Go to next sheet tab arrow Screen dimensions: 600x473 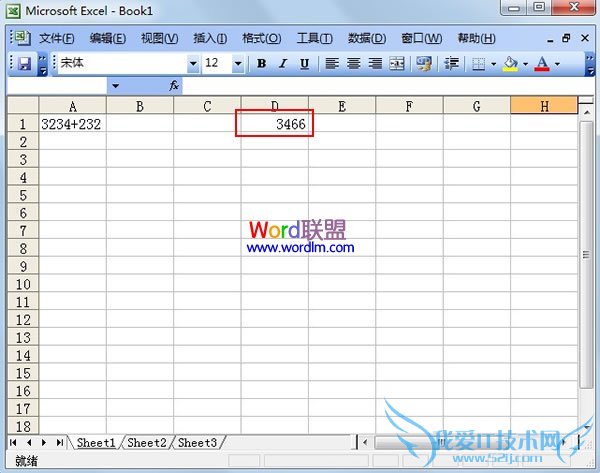[x=44, y=443]
